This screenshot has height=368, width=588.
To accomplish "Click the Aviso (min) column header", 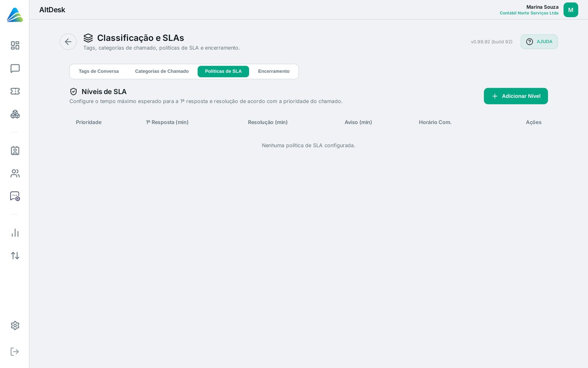I will (x=358, y=122).
